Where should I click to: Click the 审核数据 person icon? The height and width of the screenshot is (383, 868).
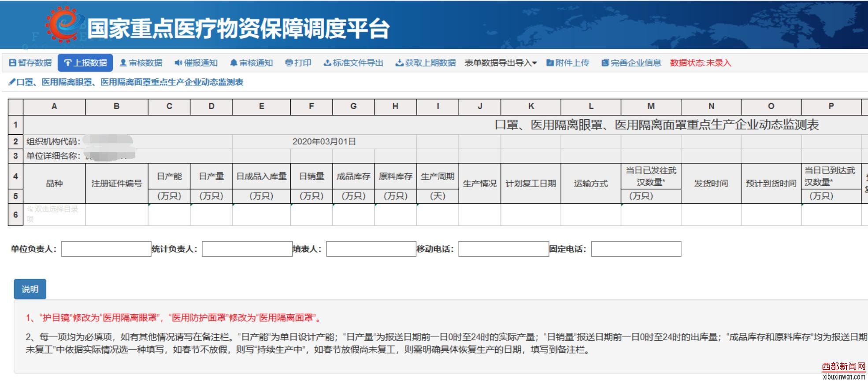[x=123, y=63]
